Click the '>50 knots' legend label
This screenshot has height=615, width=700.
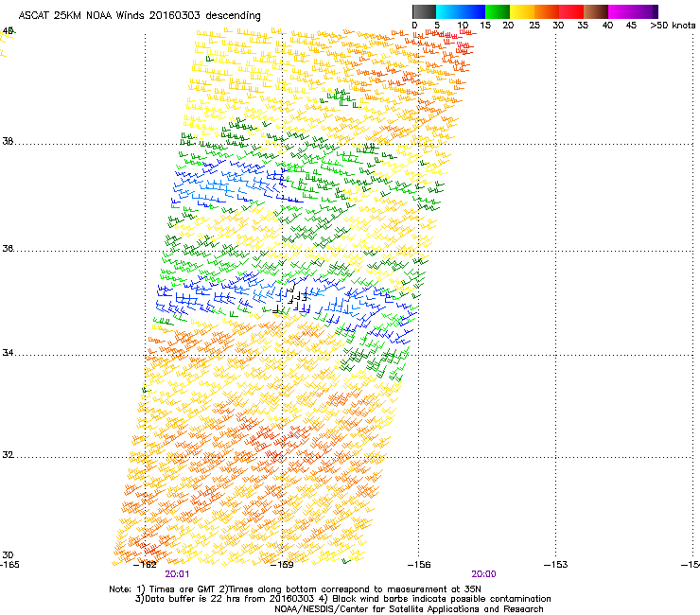coord(673,26)
